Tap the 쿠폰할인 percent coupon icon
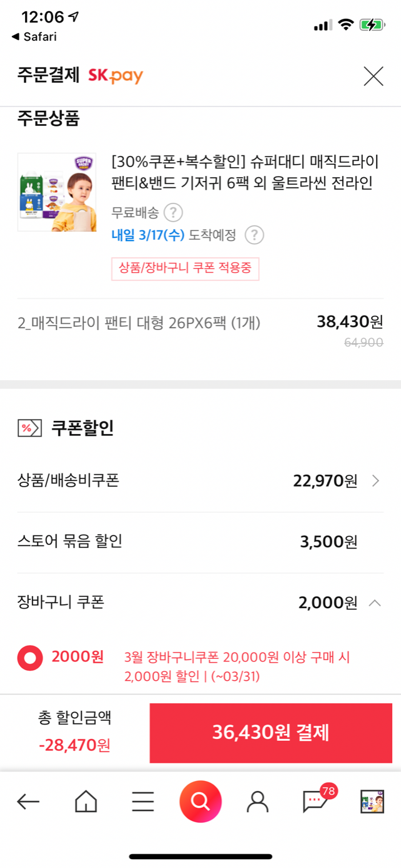 29,428
